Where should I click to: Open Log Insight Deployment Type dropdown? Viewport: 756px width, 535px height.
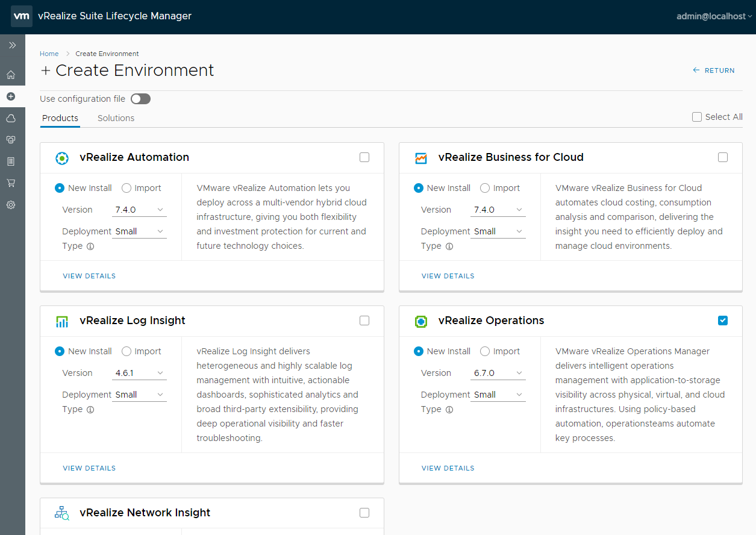click(139, 395)
